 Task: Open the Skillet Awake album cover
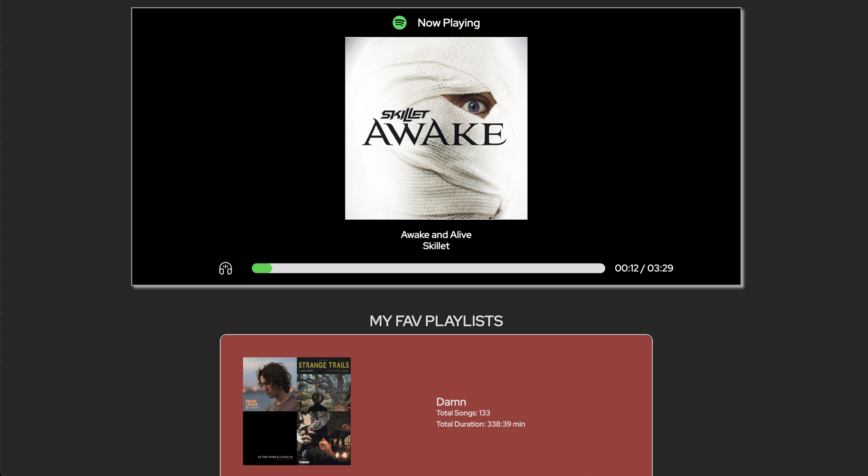point(436,128)
